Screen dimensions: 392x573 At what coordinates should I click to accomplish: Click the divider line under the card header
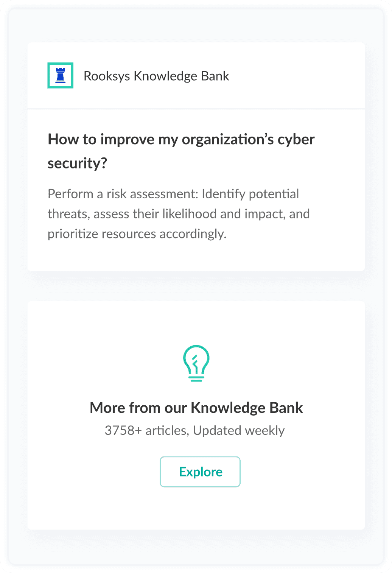196,109
